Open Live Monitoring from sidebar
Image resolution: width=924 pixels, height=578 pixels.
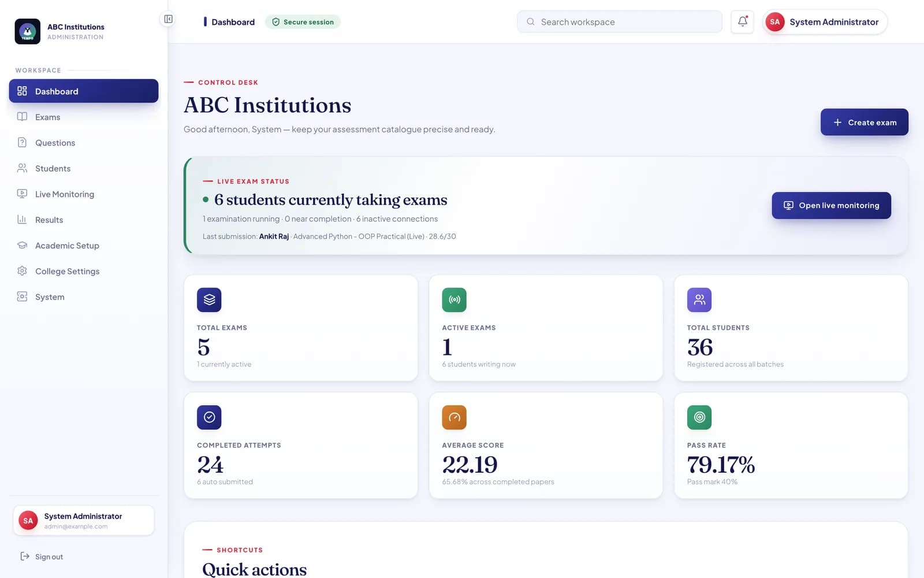tap(84, 194)
